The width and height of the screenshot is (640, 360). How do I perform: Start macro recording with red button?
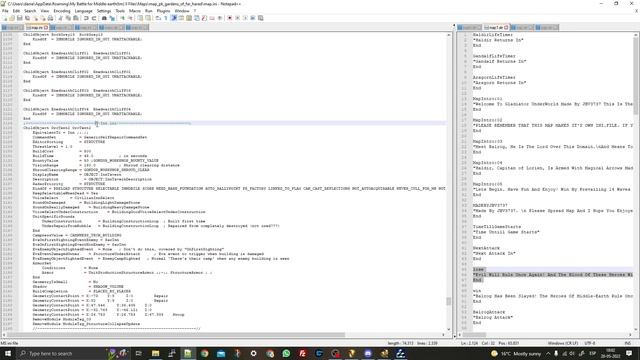[229, 18]
